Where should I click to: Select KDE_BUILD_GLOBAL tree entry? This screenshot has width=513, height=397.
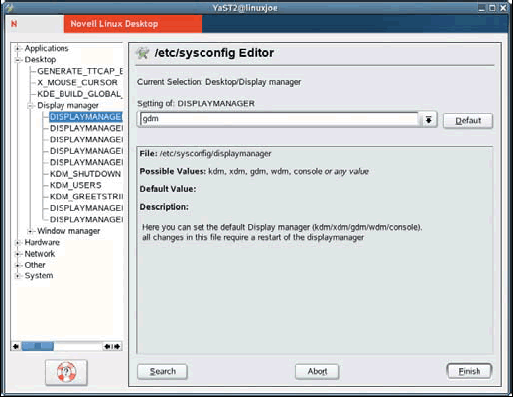tap(80, 94)
